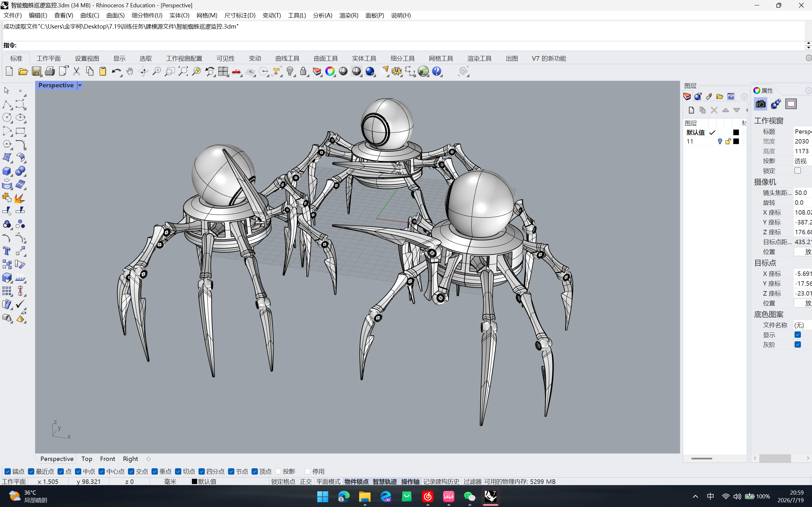Viewport: 812px width, 507px height.
Task: Enable the 停用 checkbox
Action: coord(308,471)
